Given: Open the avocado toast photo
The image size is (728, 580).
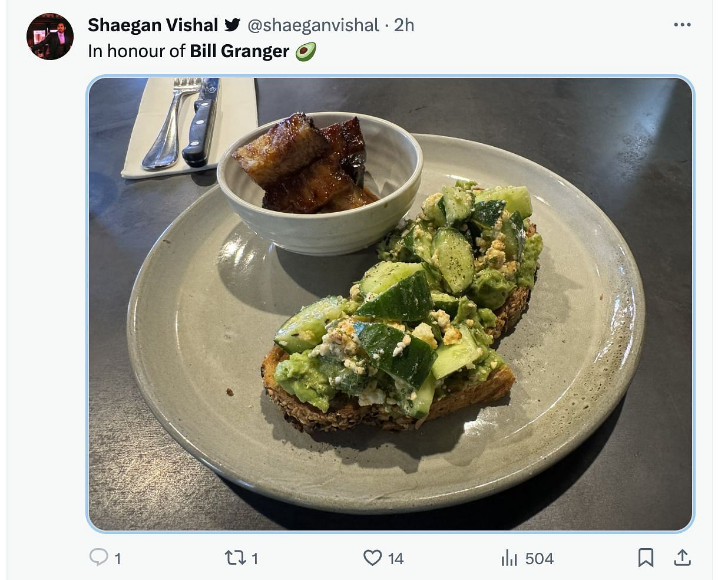Looking at the screenshot, I should (391, 304).
